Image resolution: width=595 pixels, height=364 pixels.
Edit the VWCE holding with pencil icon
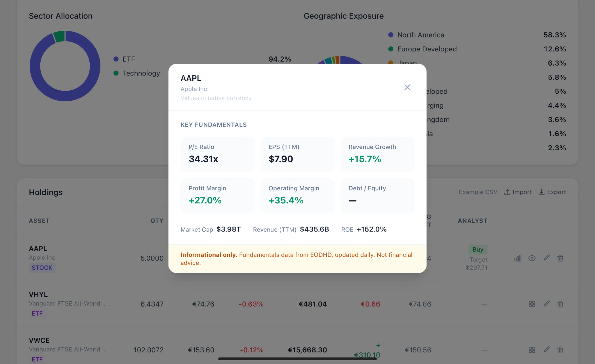(x=546, y=349)
